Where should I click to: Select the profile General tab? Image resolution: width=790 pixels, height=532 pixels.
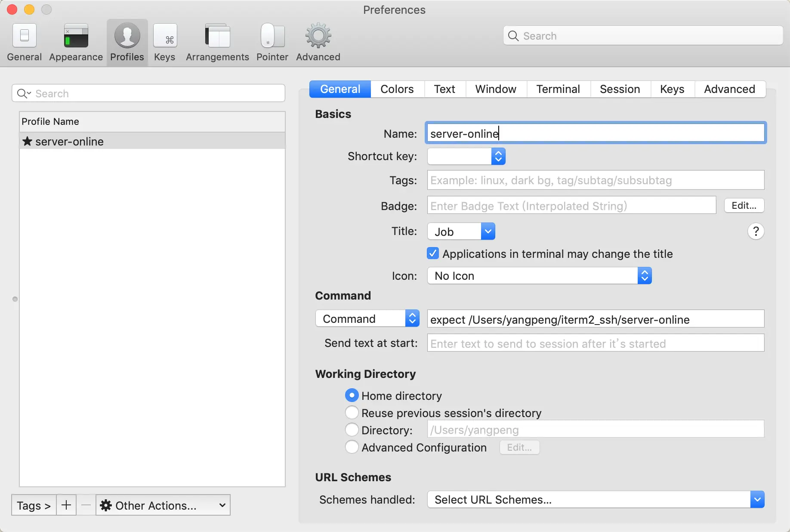(340, 89)
